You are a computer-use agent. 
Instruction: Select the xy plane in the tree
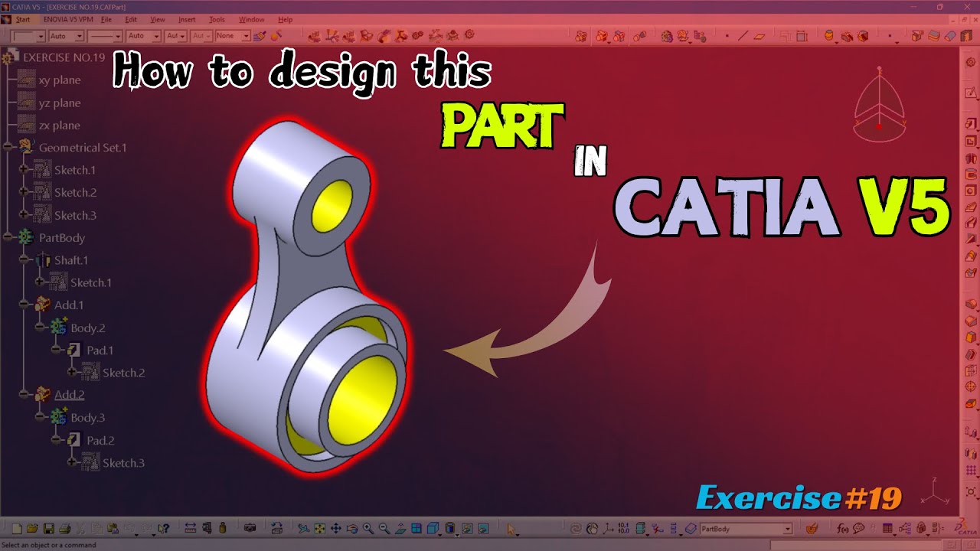point(60,80)
